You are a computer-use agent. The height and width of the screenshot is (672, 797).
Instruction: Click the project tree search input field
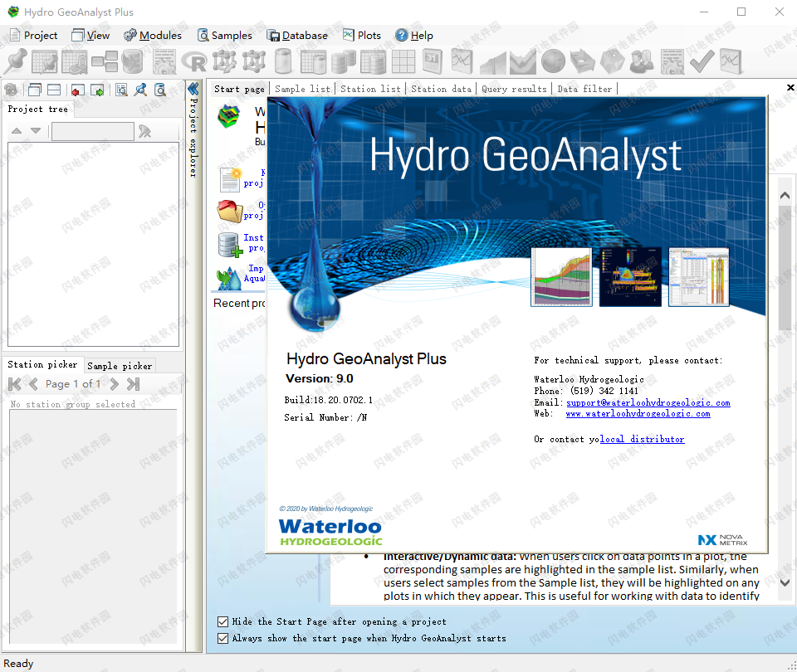(93, 132)
